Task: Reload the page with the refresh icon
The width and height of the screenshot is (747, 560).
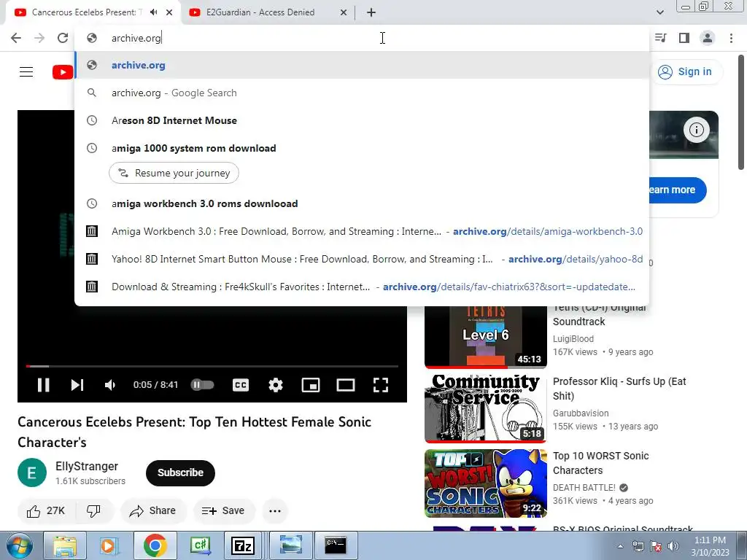Action: (x=63, y=38)
